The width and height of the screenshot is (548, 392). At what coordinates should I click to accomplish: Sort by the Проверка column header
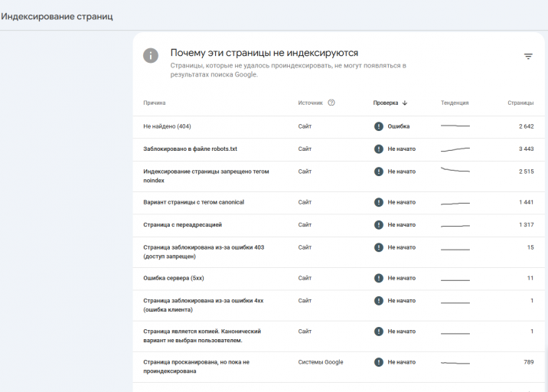coord(386,103)
